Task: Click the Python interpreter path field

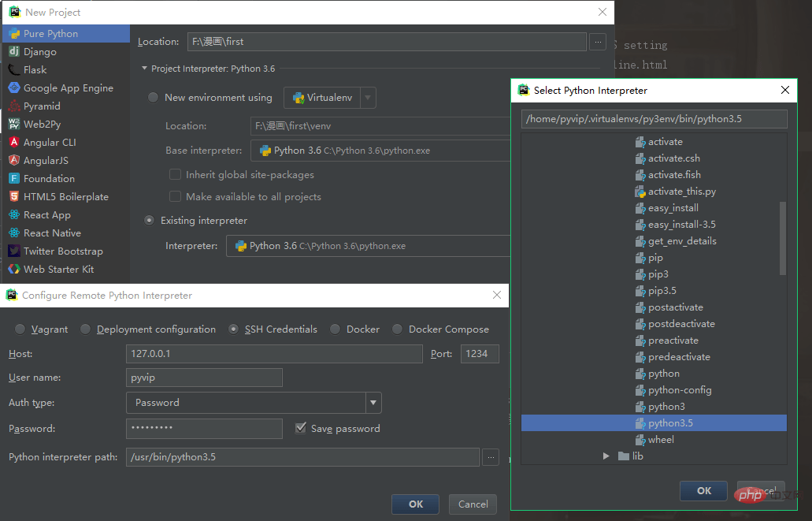Action: 302,456
